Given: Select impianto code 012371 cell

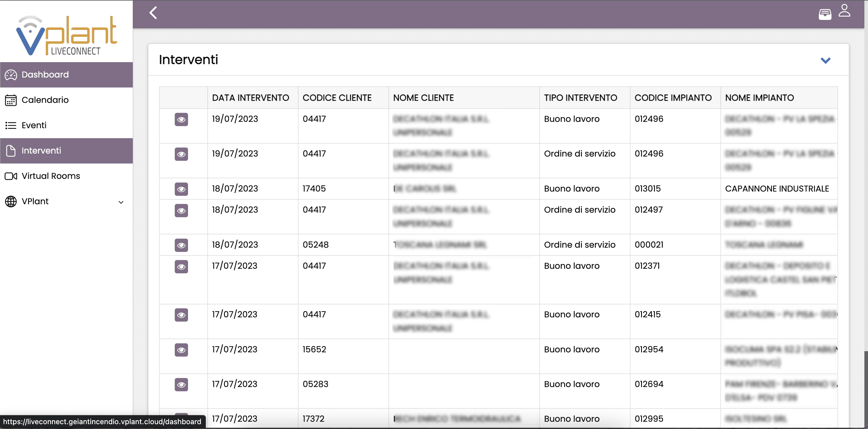Looking at the screenshot, I should tap(675, 280).
